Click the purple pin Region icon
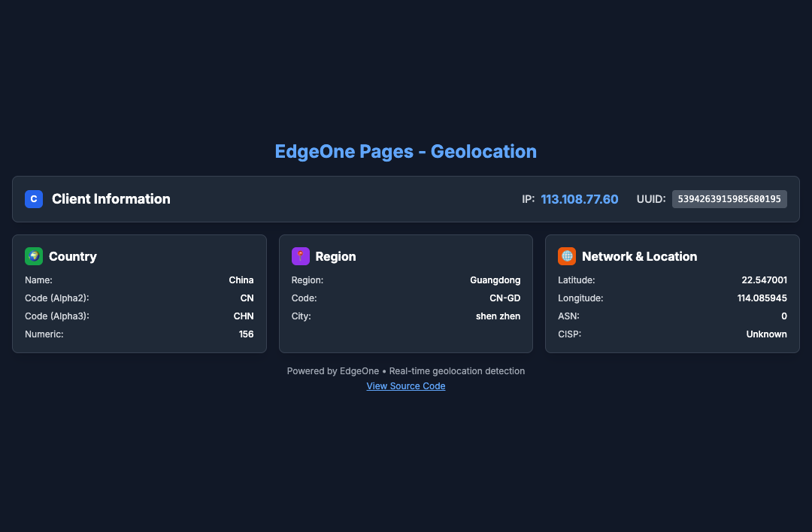The height and width of the screenshot is (532, 812). [300, 256]
